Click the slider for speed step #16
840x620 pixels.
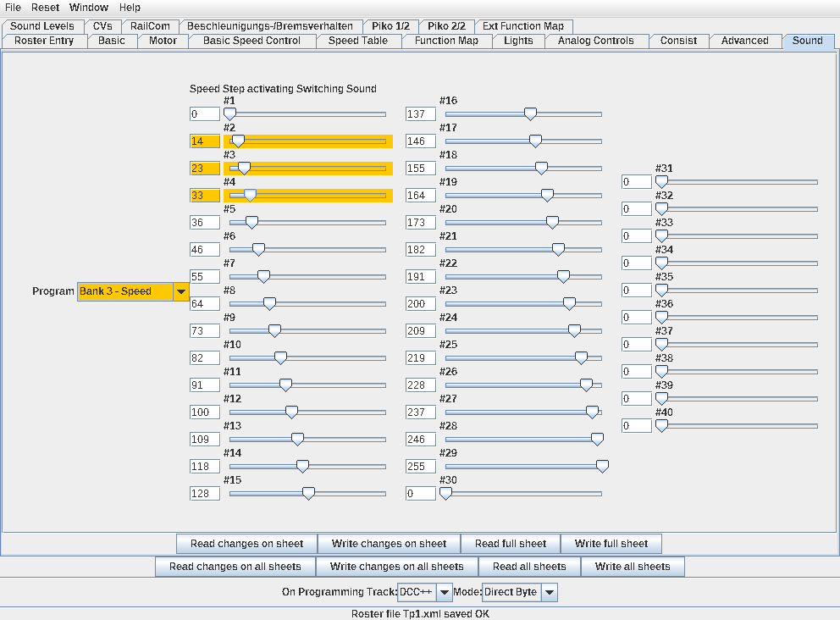click(523, 114)
